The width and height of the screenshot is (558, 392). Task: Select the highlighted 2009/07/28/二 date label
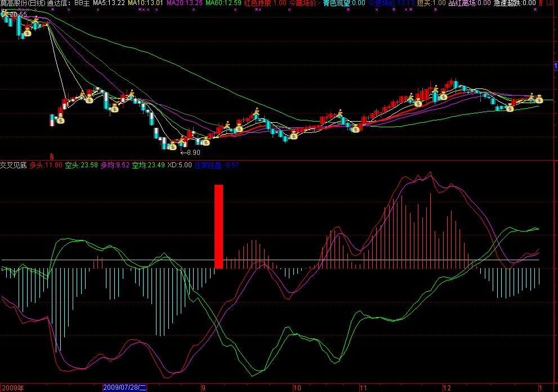pyautogui.click(x=124, y=387)
